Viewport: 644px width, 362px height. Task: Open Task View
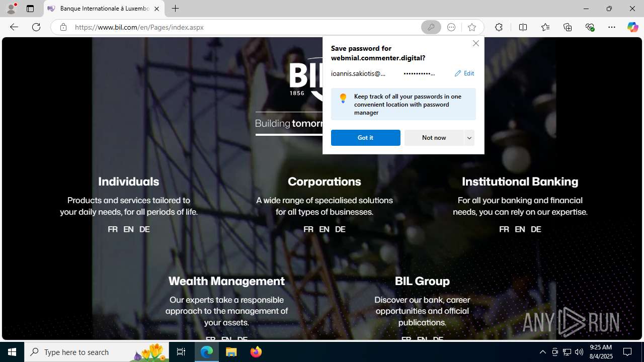point(181,352)
